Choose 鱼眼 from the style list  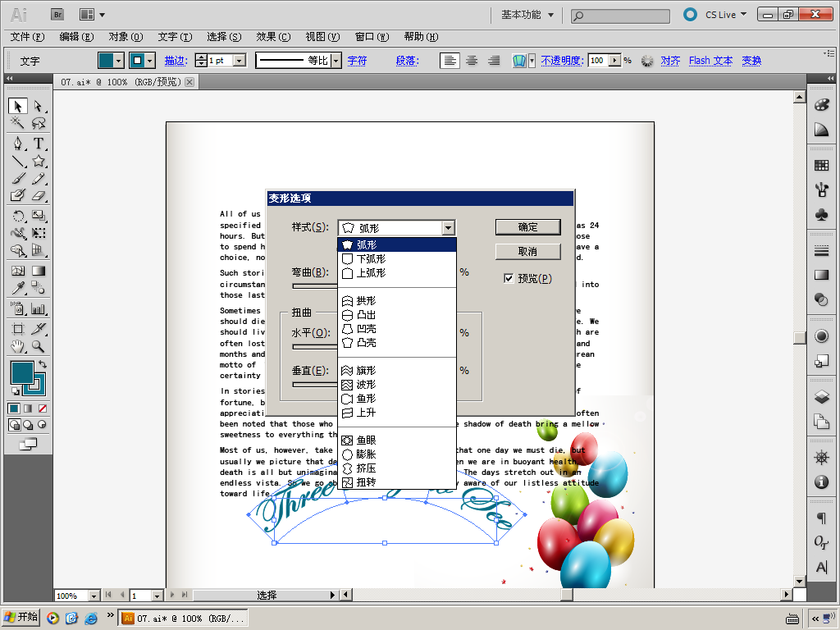[x=397, y=440]
